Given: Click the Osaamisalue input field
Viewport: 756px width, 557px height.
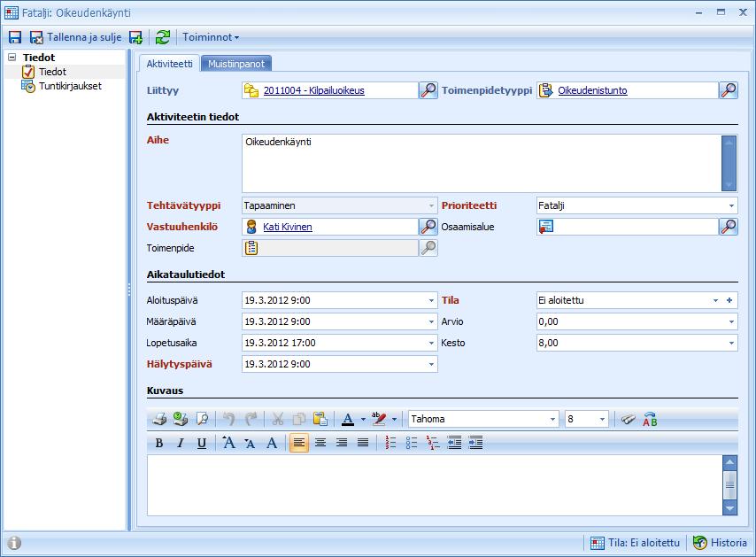Looking at the screenshot, I should 628,227.
